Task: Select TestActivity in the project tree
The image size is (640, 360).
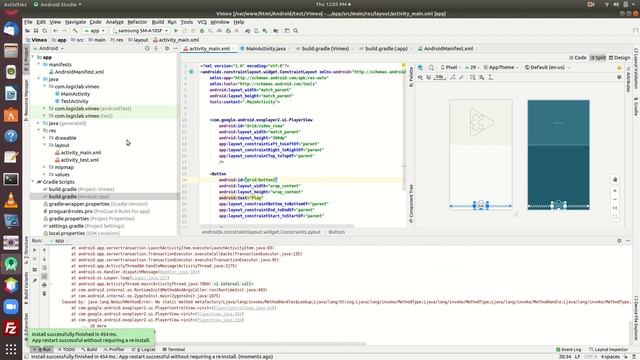Action: coord(74,101)
